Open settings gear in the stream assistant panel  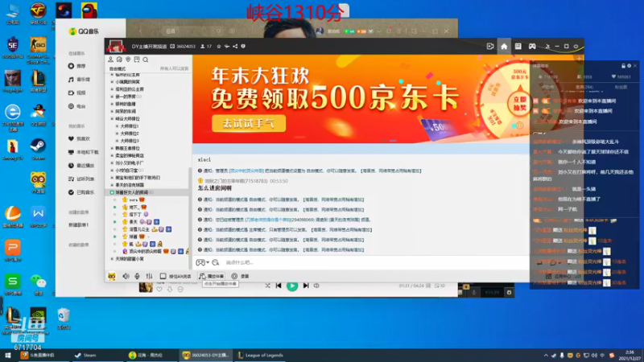click(630, 66)
